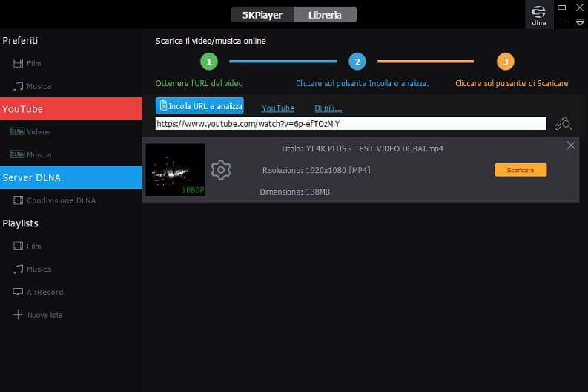Maximize the 5KPlayer window
This screenshot has height=392, width=588.
pos(562,7)
